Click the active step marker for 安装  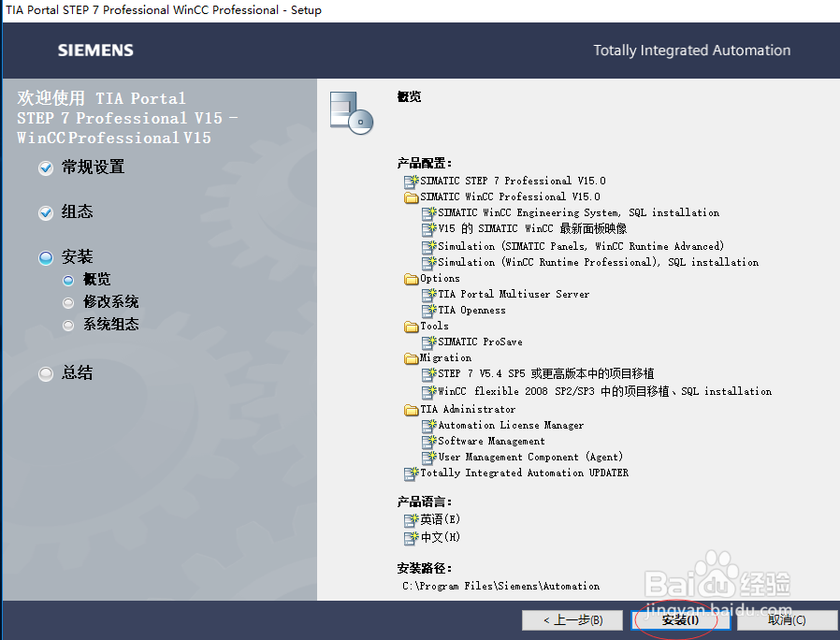click(46, 258)
